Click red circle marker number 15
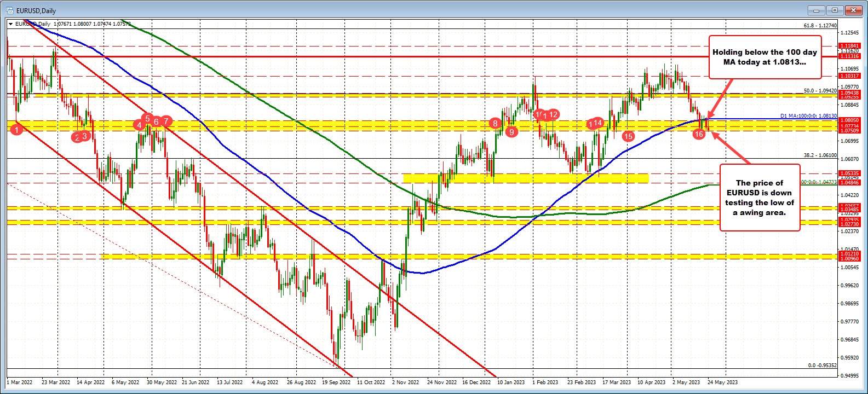This screenshot has width=868, height=394. click(x=628, y=136)
